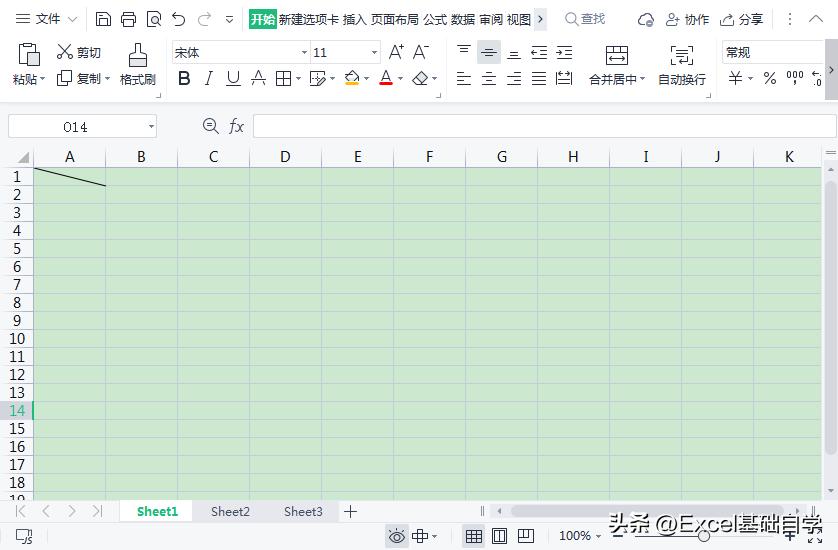The width and height of the screenshot is (838, 550).
Task: Open Print Preview icon
Action: click(x=153, y=20)
